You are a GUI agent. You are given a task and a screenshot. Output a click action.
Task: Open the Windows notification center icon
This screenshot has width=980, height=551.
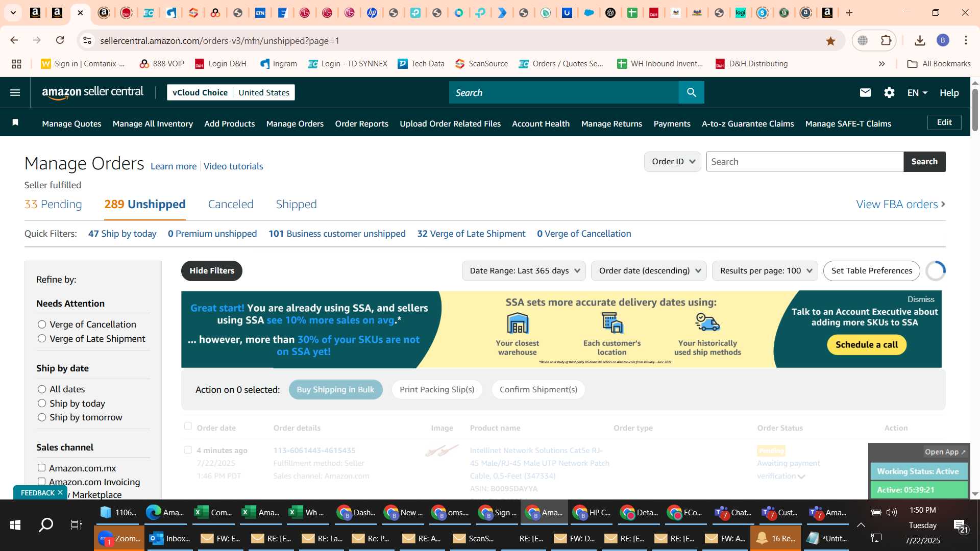point(961,525)
